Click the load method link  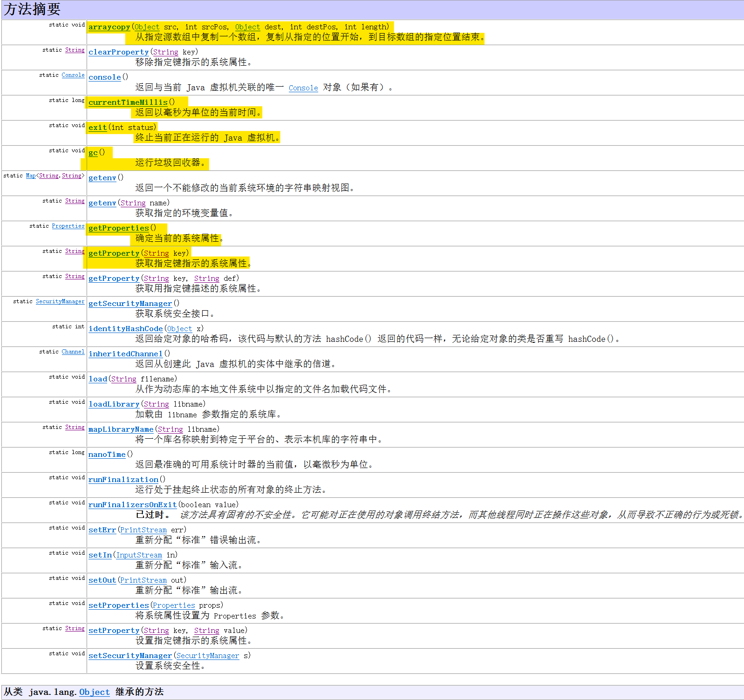(98, 379)
